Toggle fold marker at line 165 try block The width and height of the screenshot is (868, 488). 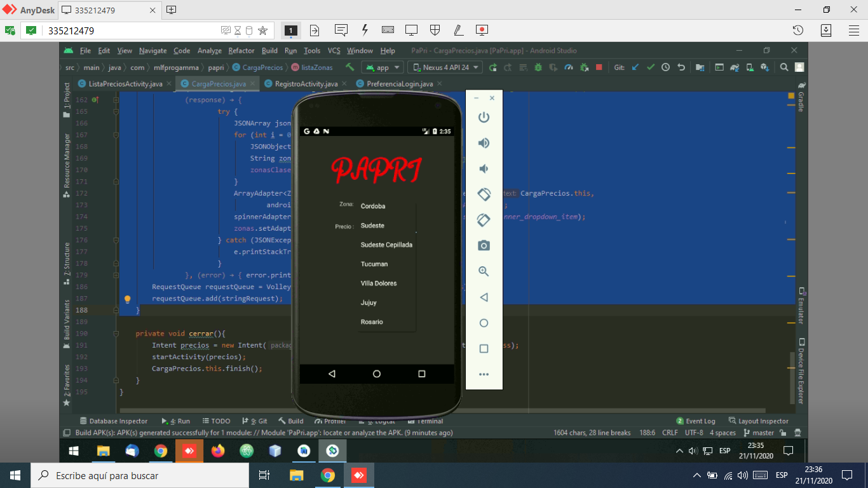[116, 111]
